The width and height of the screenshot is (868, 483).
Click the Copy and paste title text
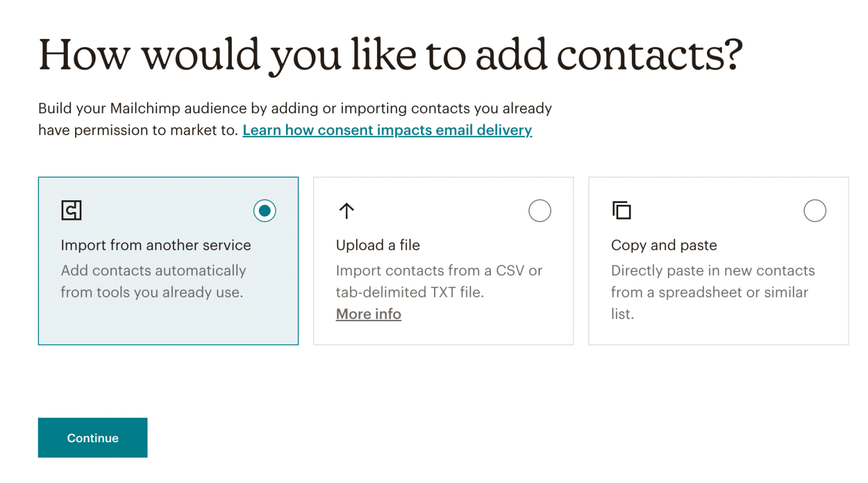tap(663, 245)
